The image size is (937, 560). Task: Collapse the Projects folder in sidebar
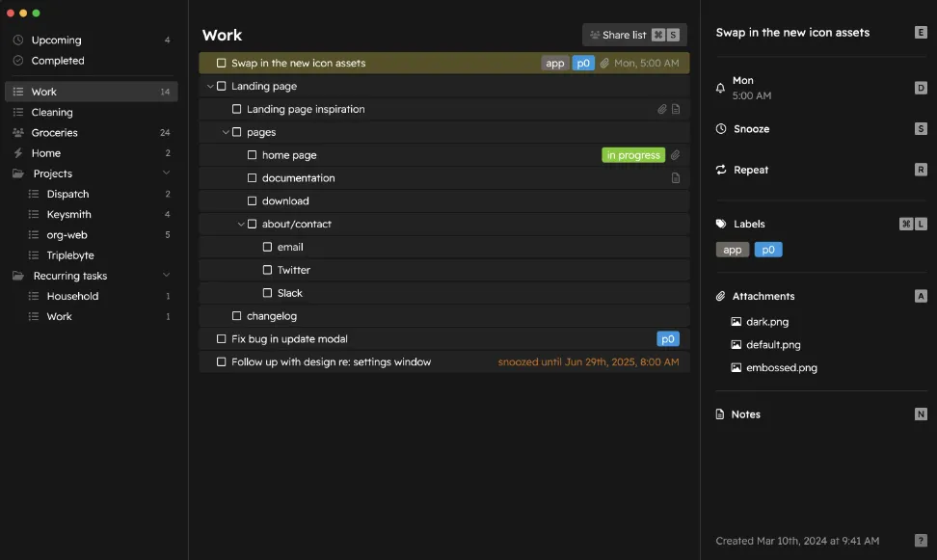pyautogui.click(x=166, y=173)
